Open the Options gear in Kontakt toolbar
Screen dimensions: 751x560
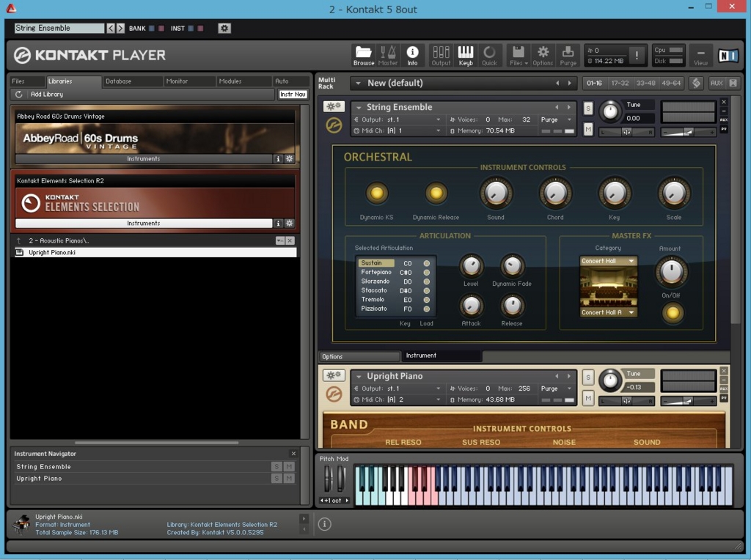[x=543, y=56]
